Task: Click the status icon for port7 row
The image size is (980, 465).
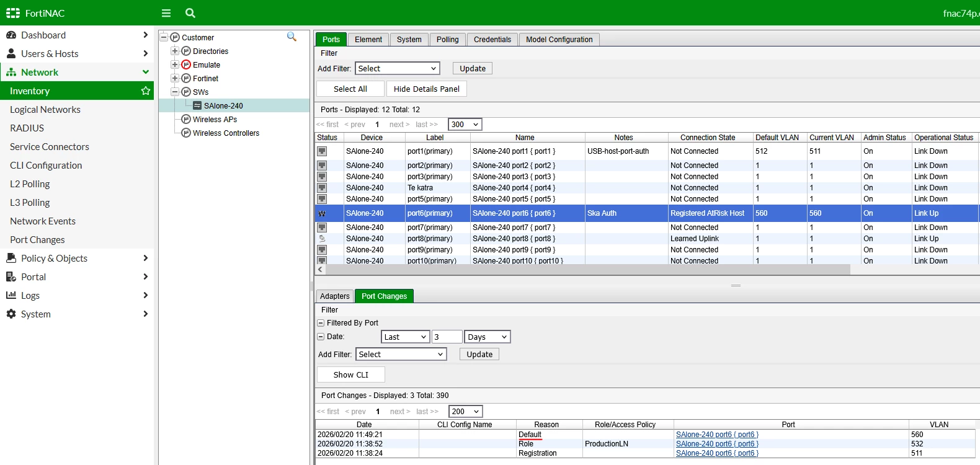Action: tap(322, 228)
